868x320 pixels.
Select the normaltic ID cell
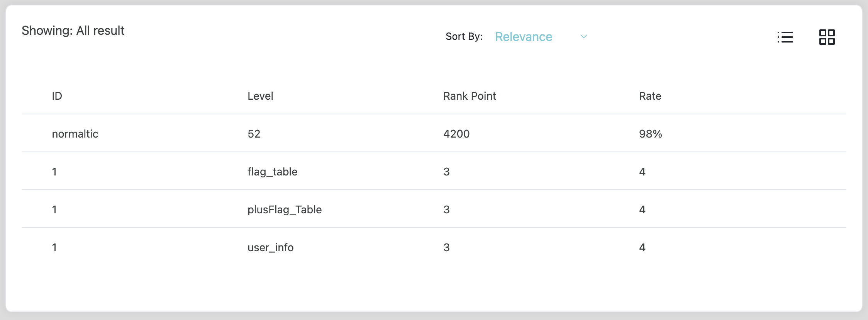(75, 134)
